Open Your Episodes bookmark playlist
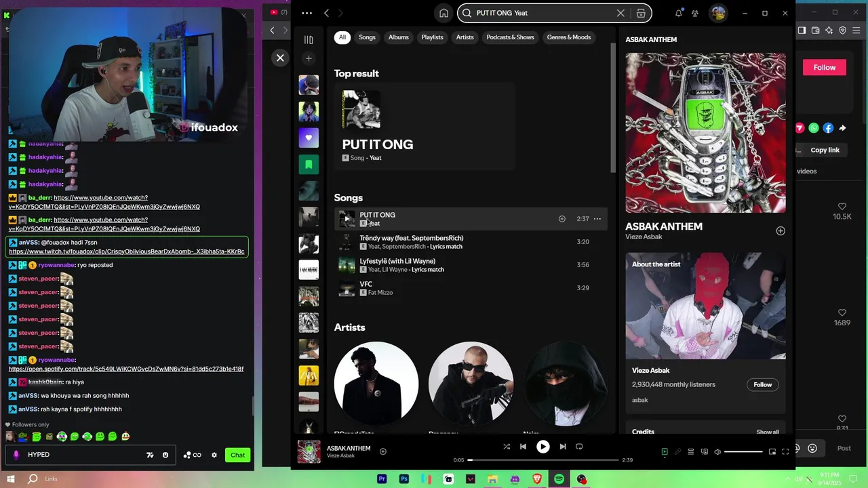 click(x=309, y=164)
